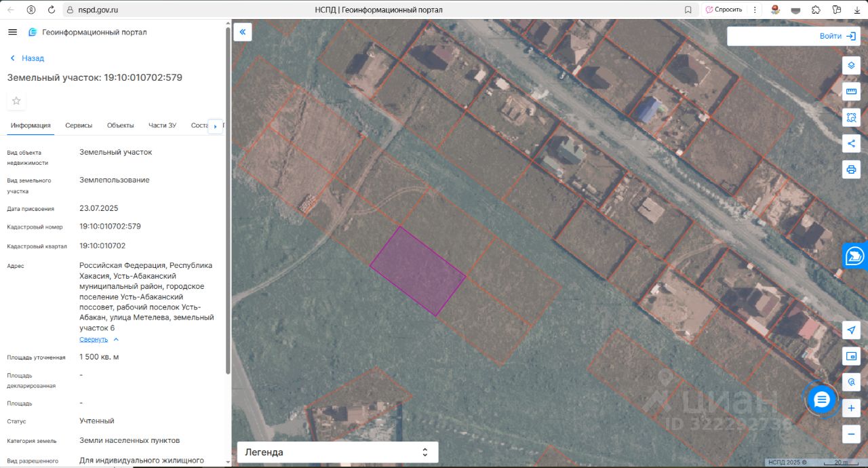The height and width of the screenshot is (468, 868).
Task: Click the browser three-dots page menu
Action: (x=755, y=10)
